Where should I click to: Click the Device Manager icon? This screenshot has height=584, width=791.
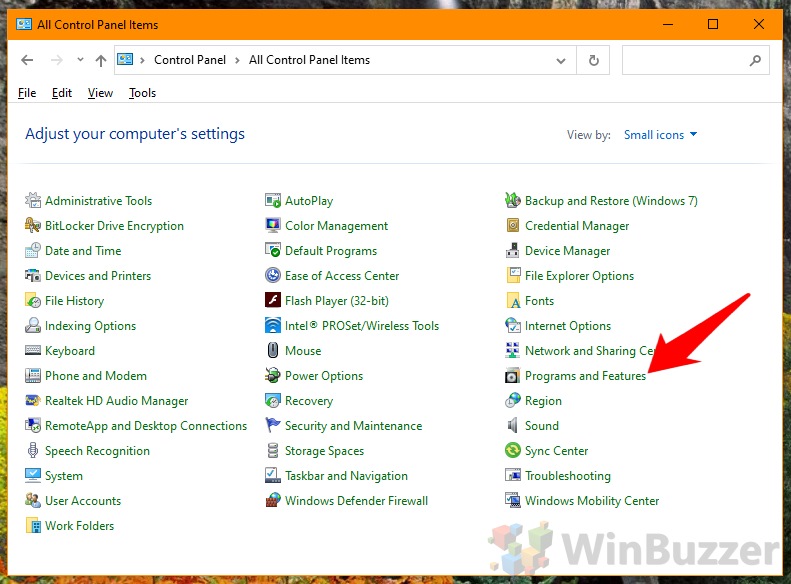point(513,251)
